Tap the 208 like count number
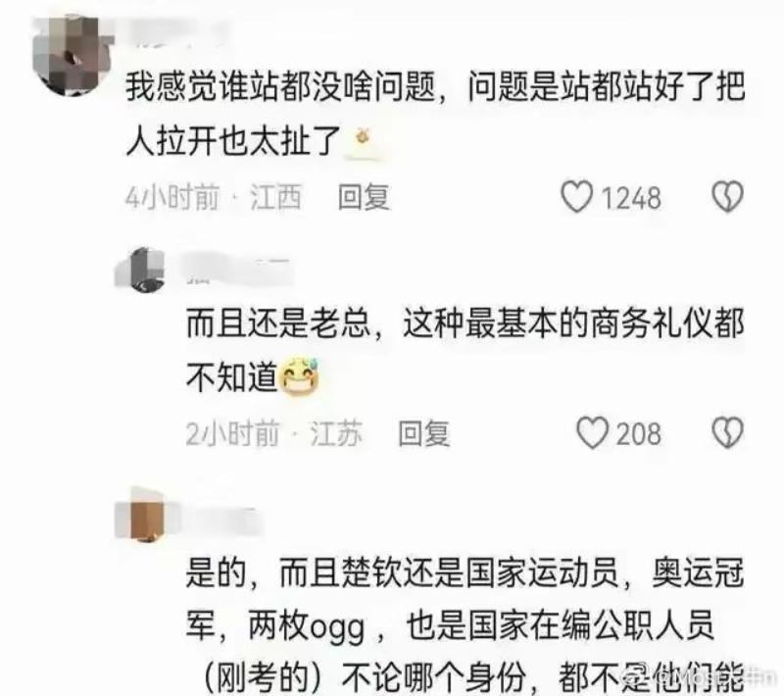 [x=639, y=434]
